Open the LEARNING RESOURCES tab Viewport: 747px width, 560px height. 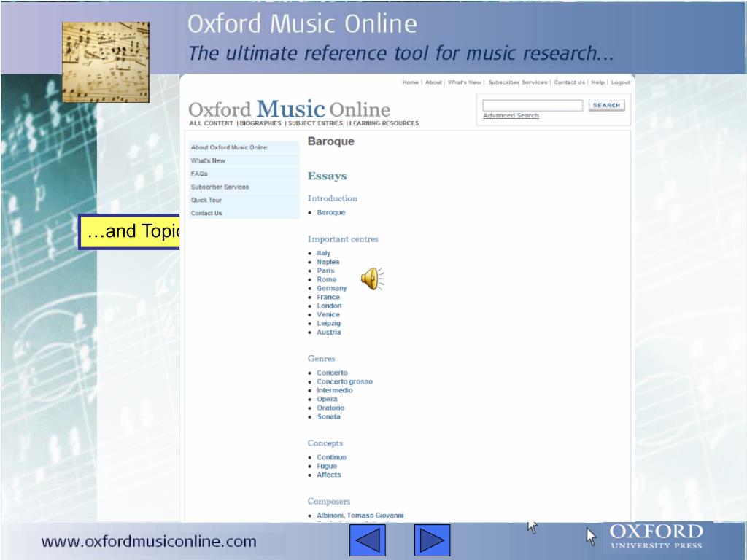click(384, 124)
